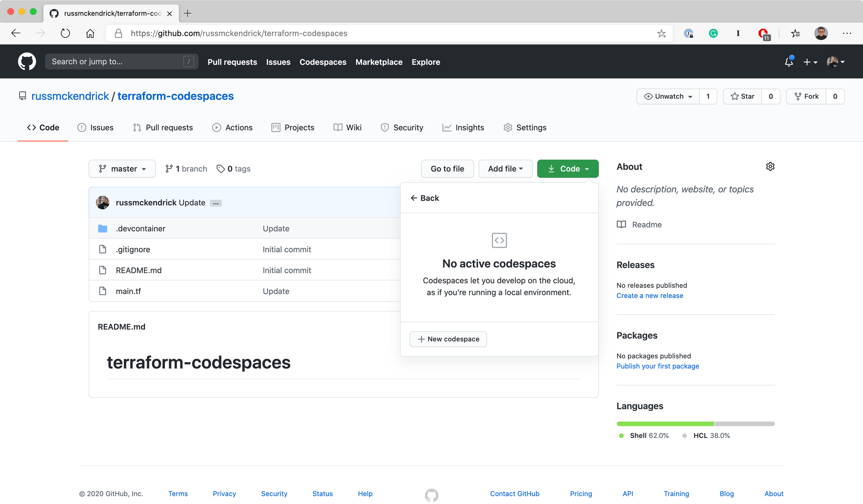Open the Grammarly extension icon
863x504 pixels.
713,33
